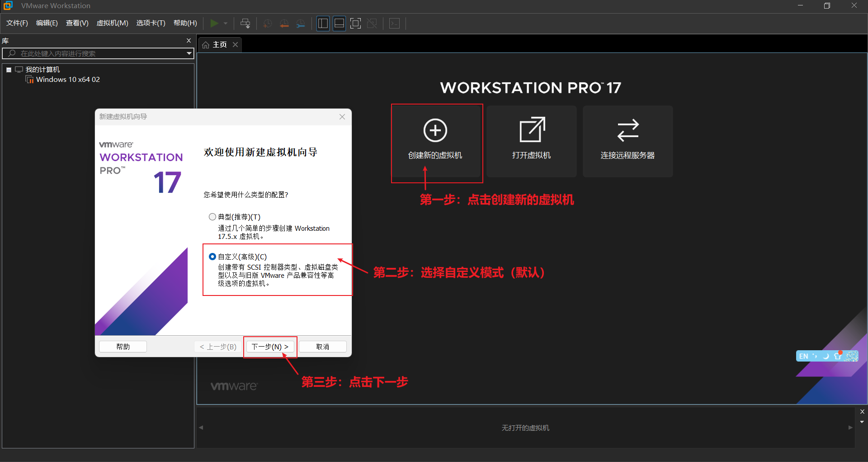Click Connect to Remote Server tile
868x462 pixels.
tap(628, 141)
